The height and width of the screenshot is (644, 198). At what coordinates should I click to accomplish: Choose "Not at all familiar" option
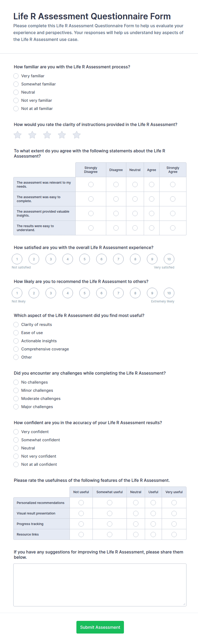pyautogui.click(x=16, y=109)
